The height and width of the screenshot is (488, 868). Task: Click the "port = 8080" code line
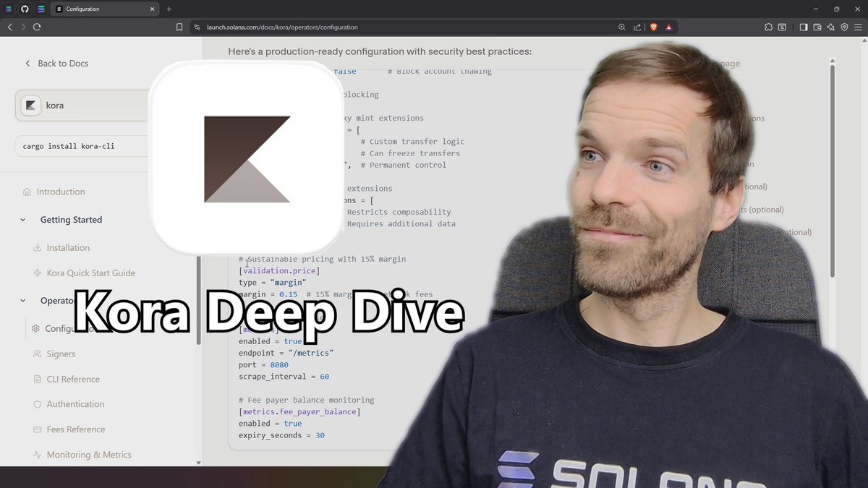[x=263, y=364]
